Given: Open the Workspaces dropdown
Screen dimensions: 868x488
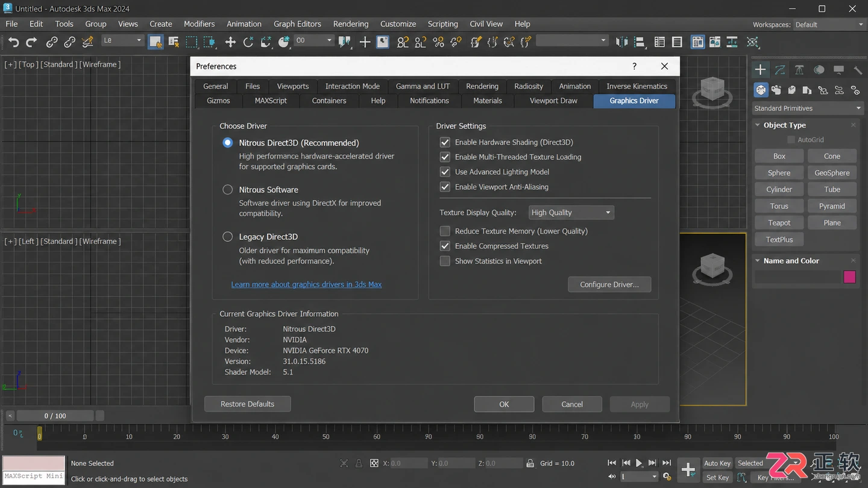Looking at the screenshot, I should pyautogui.click(x=829, y=25).
